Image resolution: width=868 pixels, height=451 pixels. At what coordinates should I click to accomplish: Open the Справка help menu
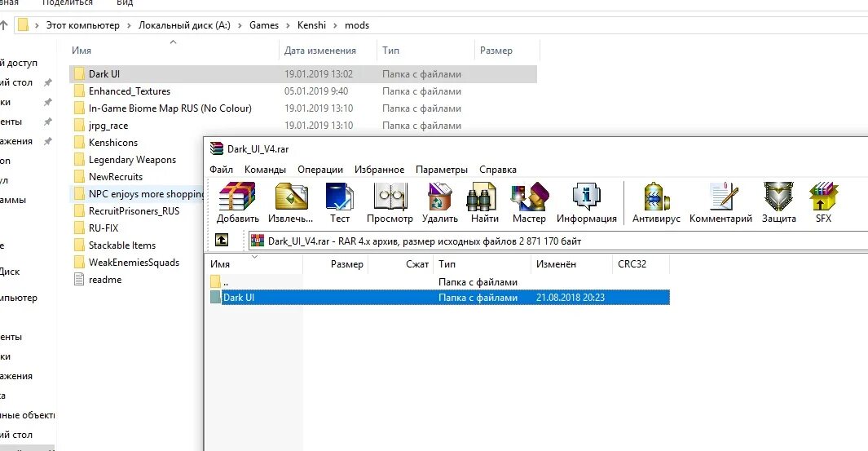tap(498, 170)
